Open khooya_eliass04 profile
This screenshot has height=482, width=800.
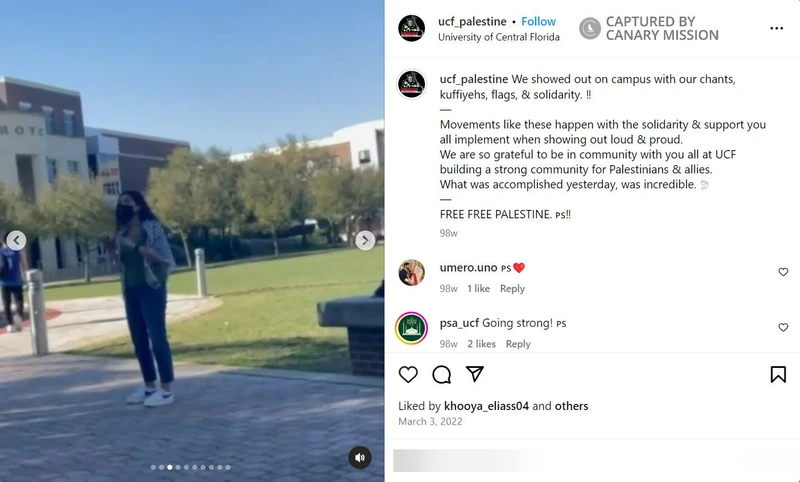click(x=486, y=406)
